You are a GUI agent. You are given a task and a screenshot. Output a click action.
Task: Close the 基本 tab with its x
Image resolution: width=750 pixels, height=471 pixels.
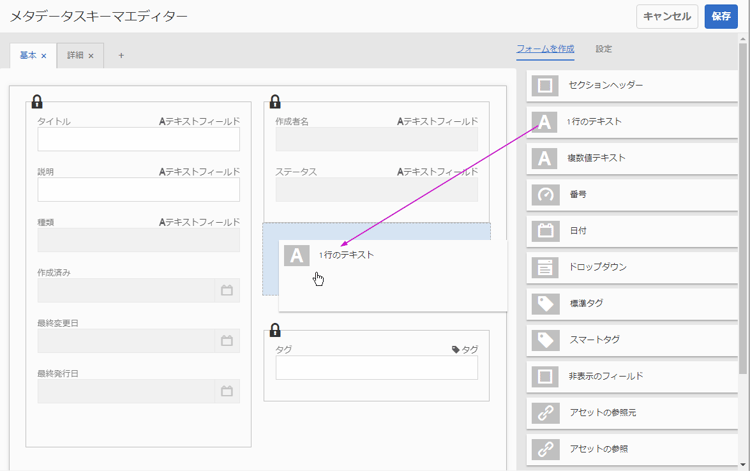click(44, 56)
